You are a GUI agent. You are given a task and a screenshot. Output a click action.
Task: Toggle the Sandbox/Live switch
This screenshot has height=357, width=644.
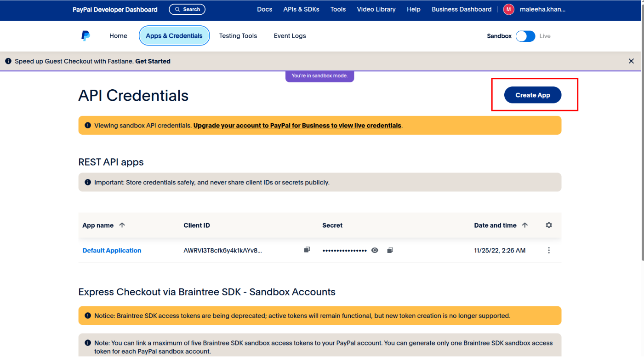[x=525, y=36]
